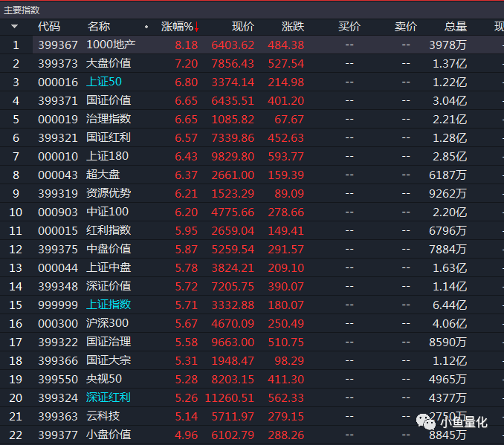Select the 沪深300 row
Image resolution: width=504 pixels, height=445 pixels.
click(x=252, y=323)
